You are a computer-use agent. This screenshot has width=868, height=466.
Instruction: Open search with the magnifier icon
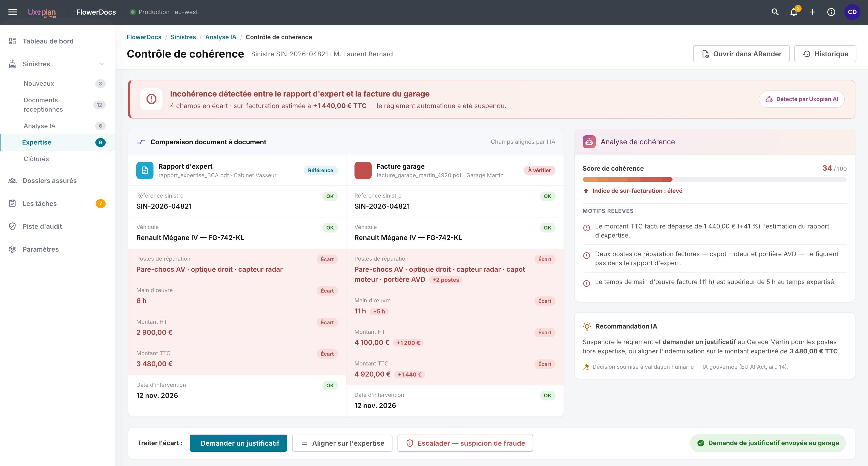(x=775, y=12)
